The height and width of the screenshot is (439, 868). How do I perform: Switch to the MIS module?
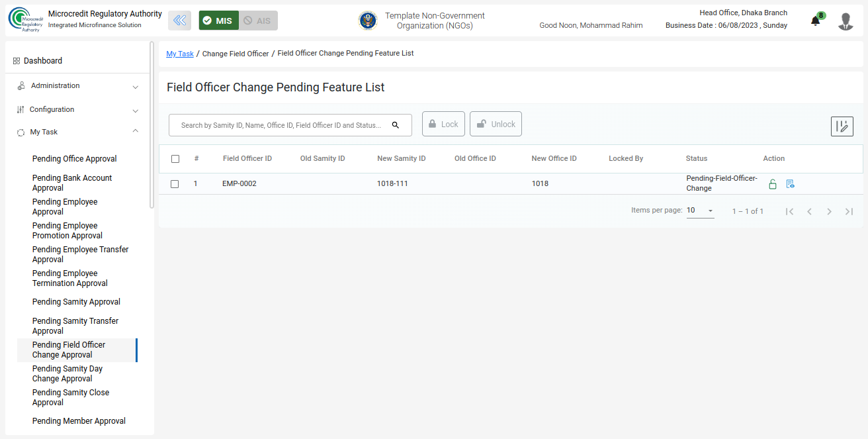tap(218, 21)
